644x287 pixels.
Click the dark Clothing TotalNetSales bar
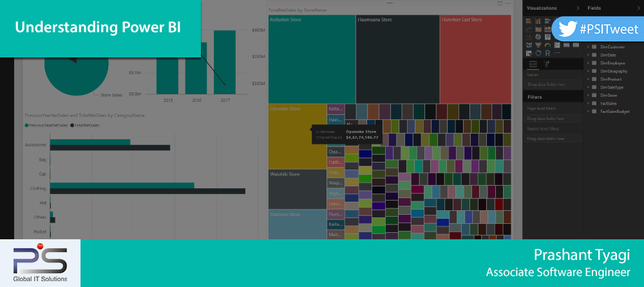coord(147,191)
